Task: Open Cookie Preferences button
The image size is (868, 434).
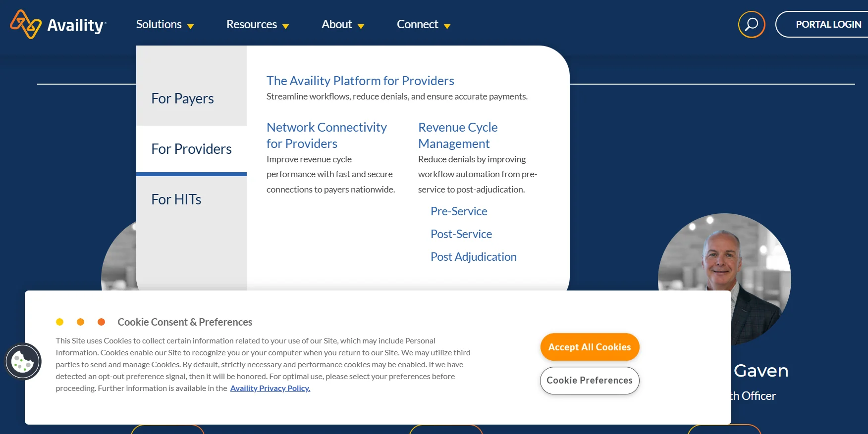Action: click(x=590, y=381)
